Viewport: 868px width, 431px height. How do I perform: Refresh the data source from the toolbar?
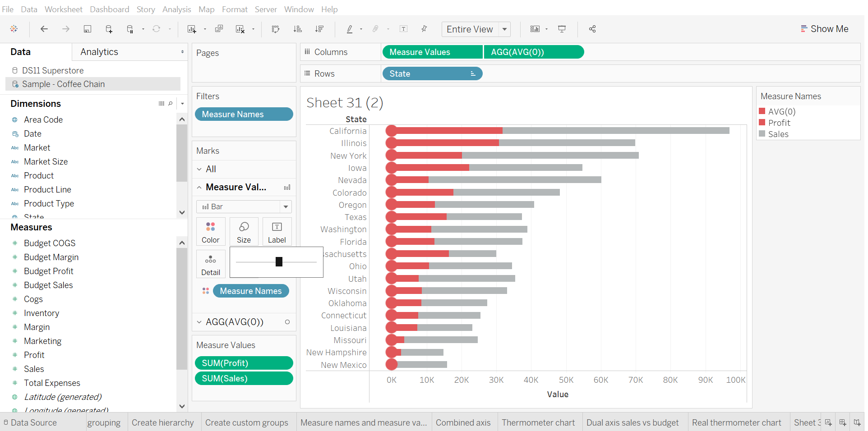[156, 29]
